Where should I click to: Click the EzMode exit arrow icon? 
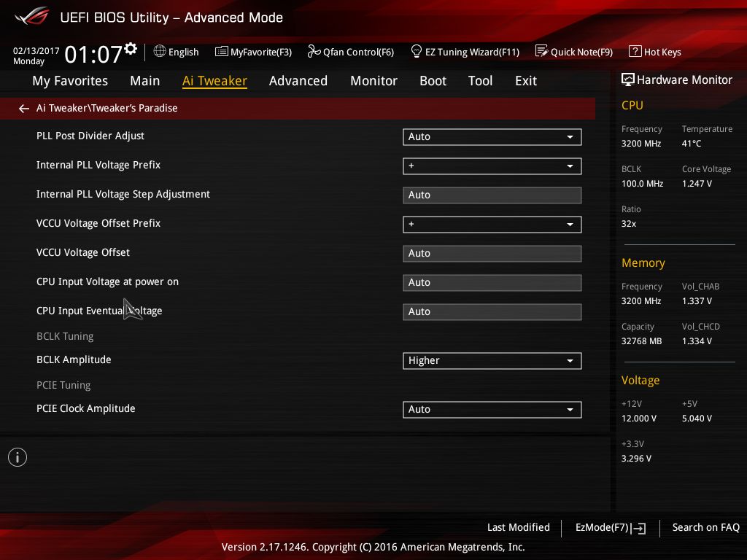click(639, 528)
